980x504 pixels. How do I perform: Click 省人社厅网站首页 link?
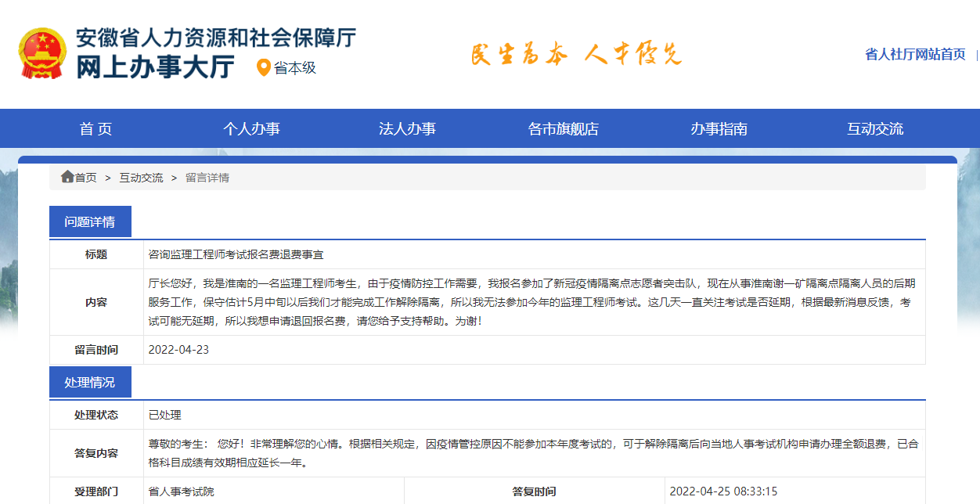click(x=914, y=55)
